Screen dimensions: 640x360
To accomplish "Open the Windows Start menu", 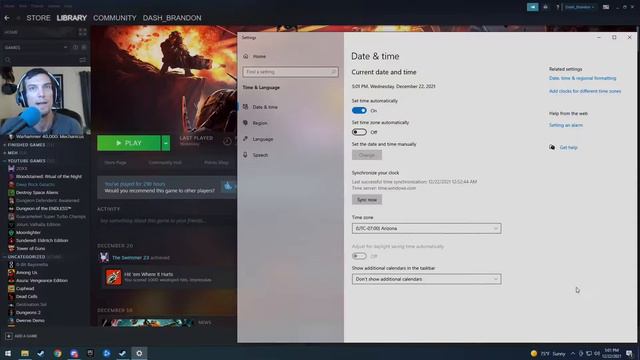I will tap(8, 353).
